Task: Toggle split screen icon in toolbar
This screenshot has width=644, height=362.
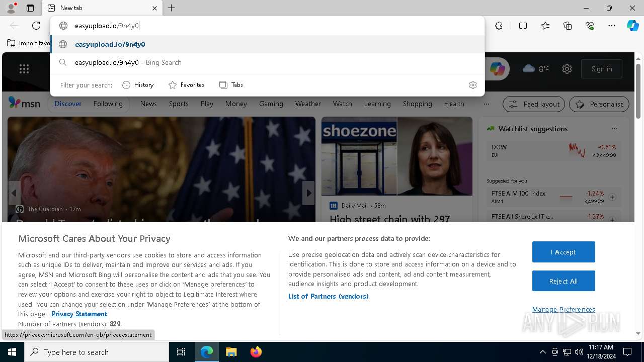Action: point(523,26)
